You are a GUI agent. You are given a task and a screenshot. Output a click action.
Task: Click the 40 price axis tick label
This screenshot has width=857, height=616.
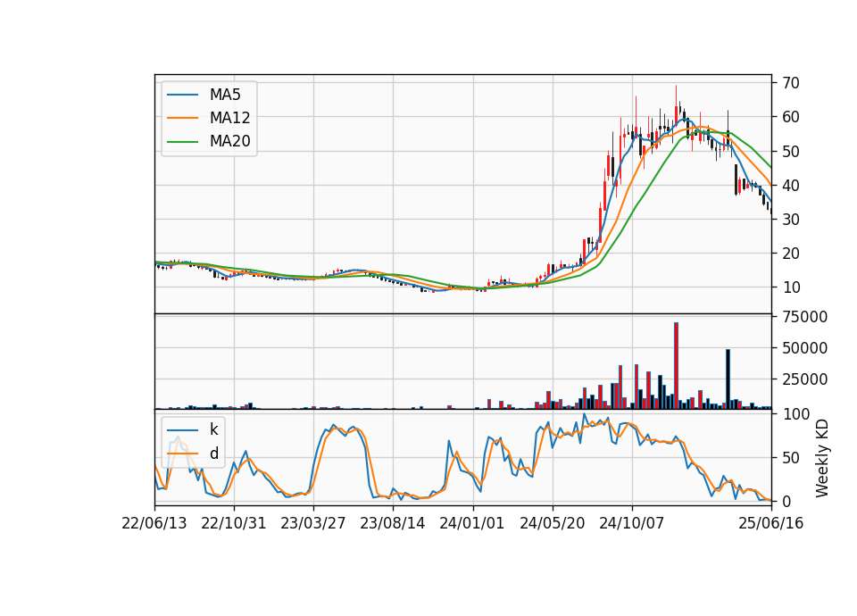pyautogui.click(x=791, y=186)
